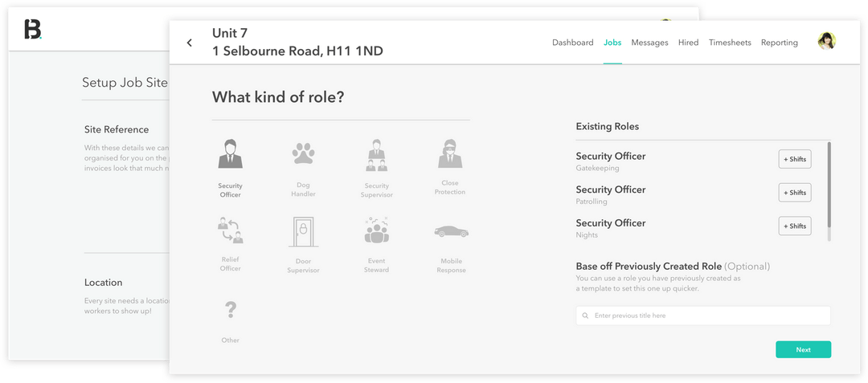Switch to the Messages tab
The height and width of the screenshot is (383, 868).
tap(649, 43)
